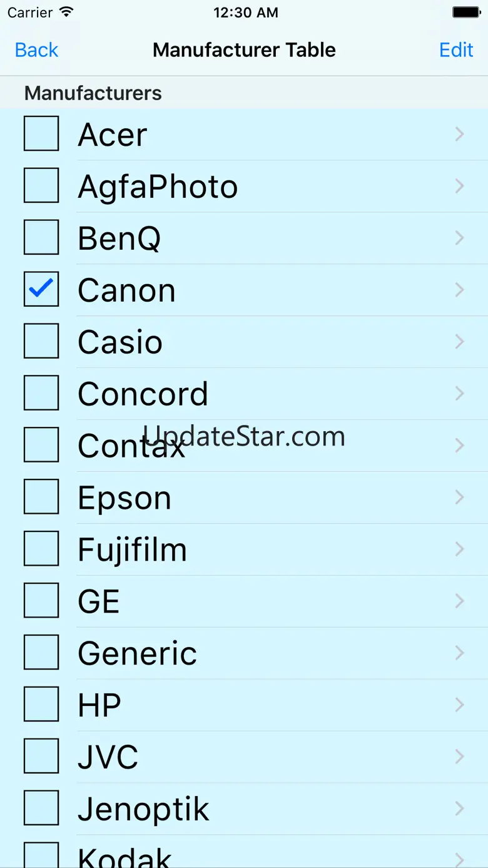Viewport: 488px width, 868px height.
Task: Tap the chevron beside HP
Action: pos(460,705)
